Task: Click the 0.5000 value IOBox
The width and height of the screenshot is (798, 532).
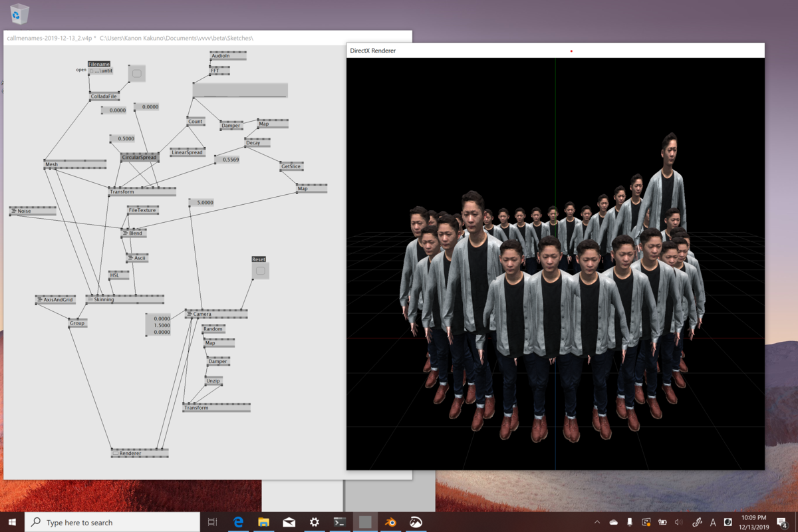Action: 122,139
